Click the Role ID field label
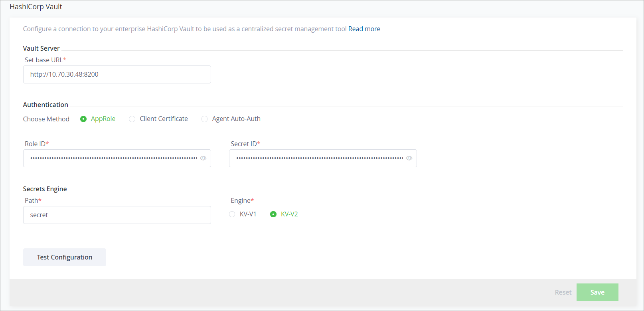Image resolution: width=644 pixels, height=311 pixels. [37, 144]
